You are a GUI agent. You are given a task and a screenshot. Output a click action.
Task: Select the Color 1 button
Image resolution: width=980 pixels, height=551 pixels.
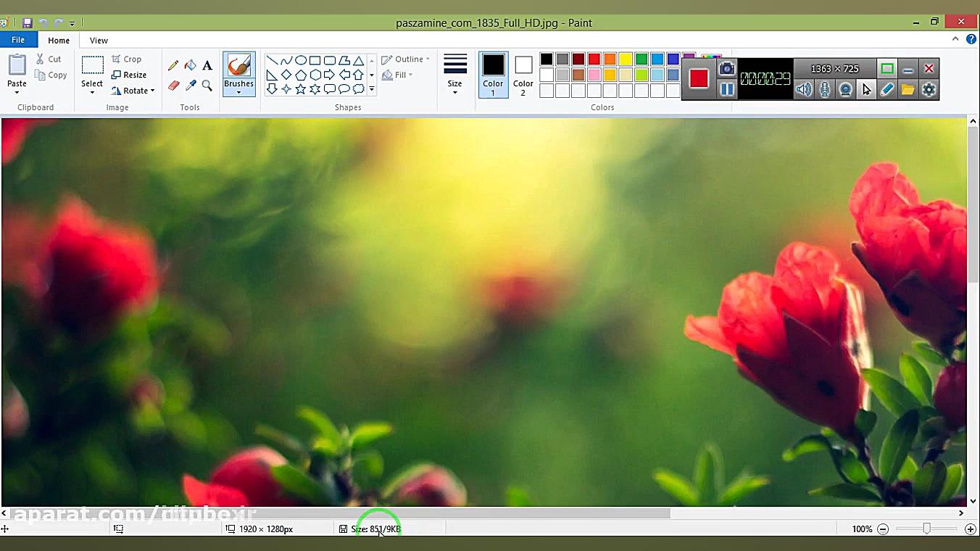coord(493,74)
